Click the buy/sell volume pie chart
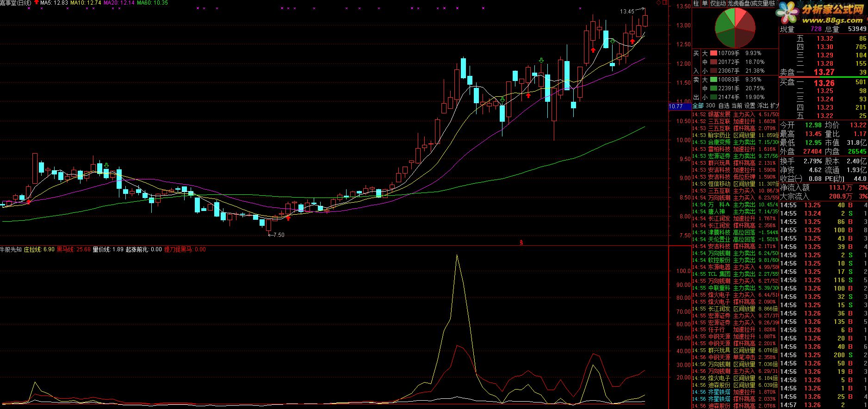 [x=735, y=27]
